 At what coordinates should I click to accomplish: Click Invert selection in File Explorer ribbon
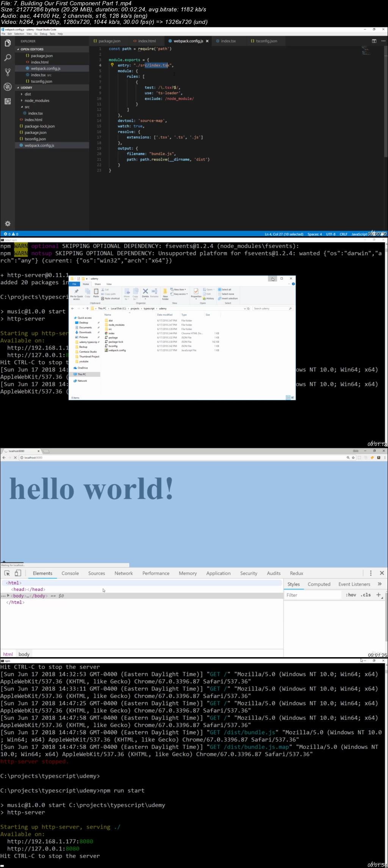tap(228, 298)
